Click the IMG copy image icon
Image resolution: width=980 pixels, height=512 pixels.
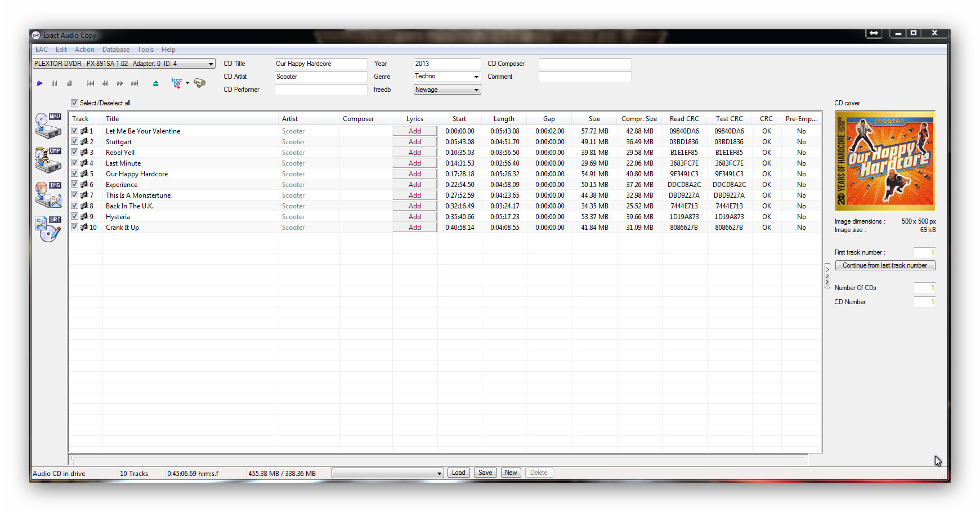coord(48,194)
